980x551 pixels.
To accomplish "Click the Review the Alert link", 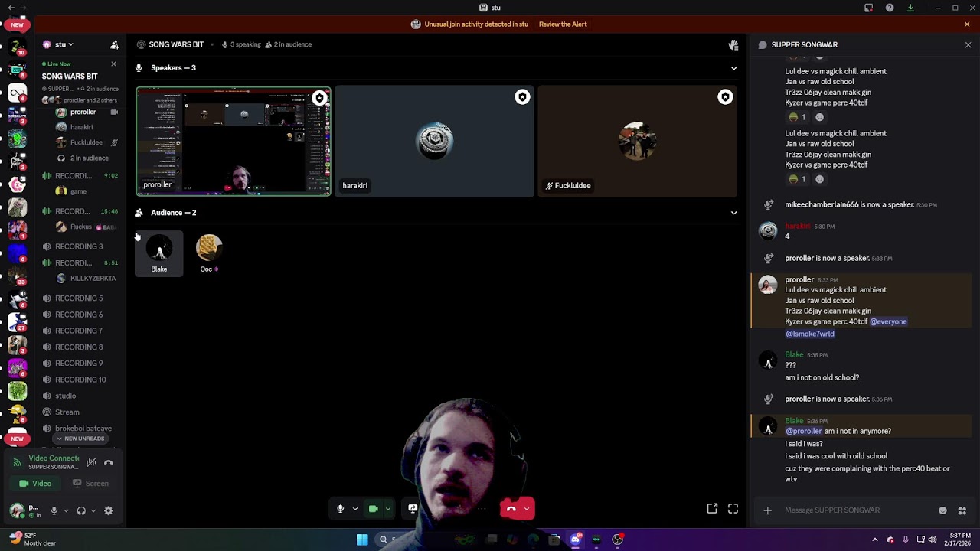I will pos(563,24).
